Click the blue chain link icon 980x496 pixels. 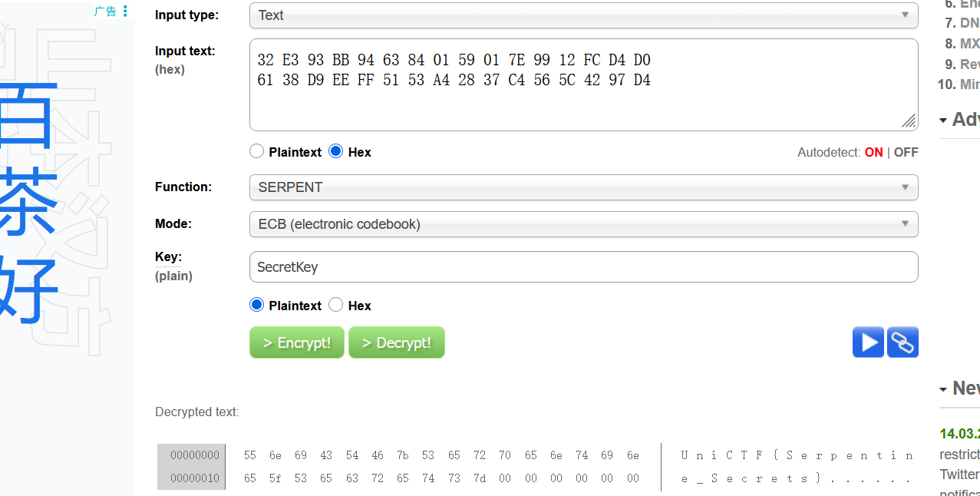(902, 342)
